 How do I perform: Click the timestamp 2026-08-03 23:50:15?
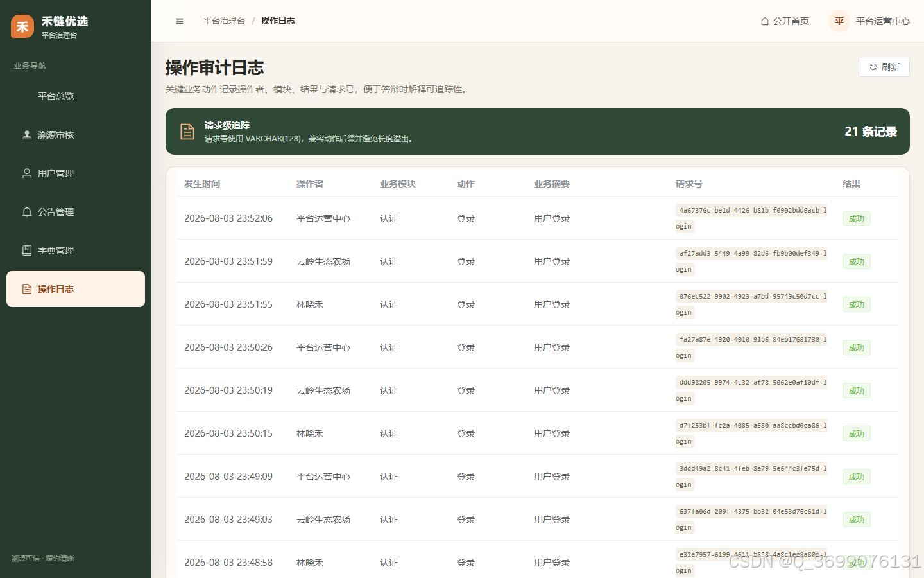[x=228, y=433]
